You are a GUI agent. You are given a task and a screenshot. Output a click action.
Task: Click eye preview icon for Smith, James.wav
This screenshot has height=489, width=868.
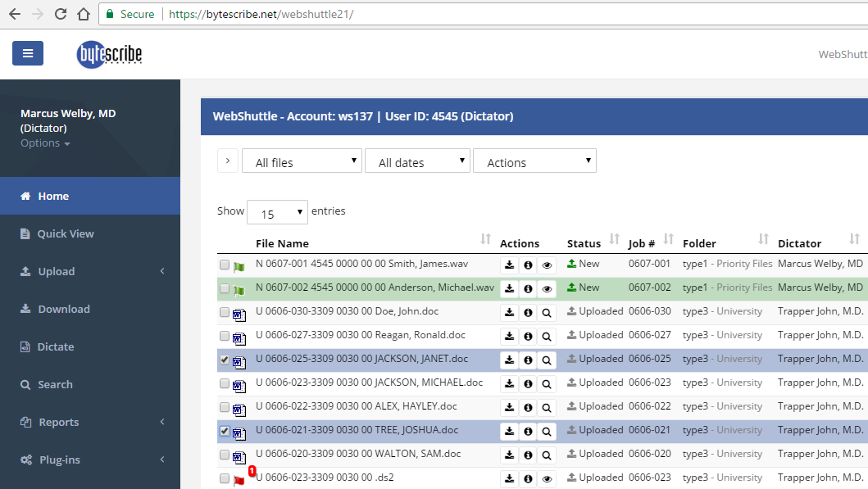point(547,265)
